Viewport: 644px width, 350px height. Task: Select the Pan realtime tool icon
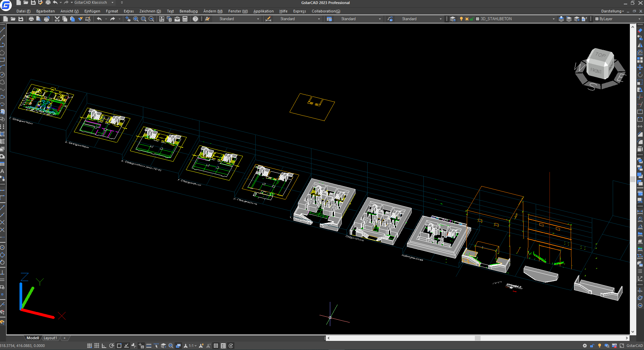tap(128, 19)
